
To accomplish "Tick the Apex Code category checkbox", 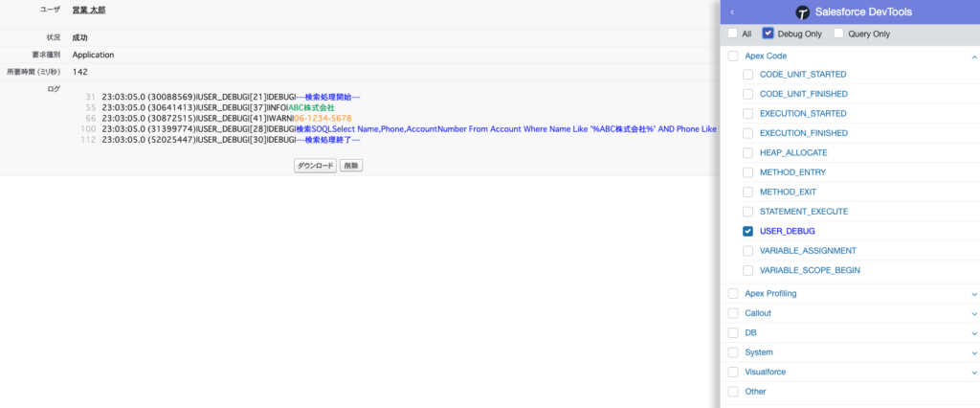I will [x=733, y=56].
